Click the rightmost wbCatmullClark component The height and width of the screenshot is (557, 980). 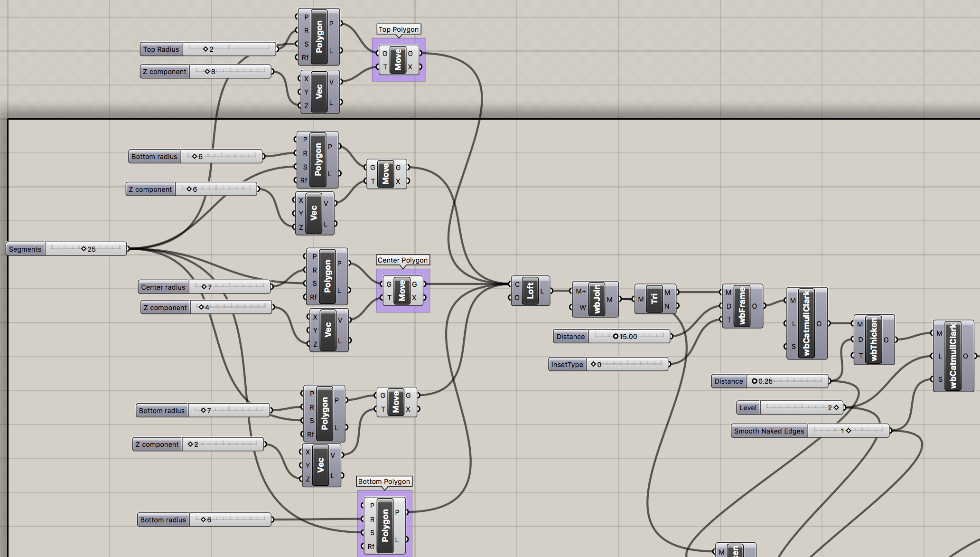[x=954, y=356]
